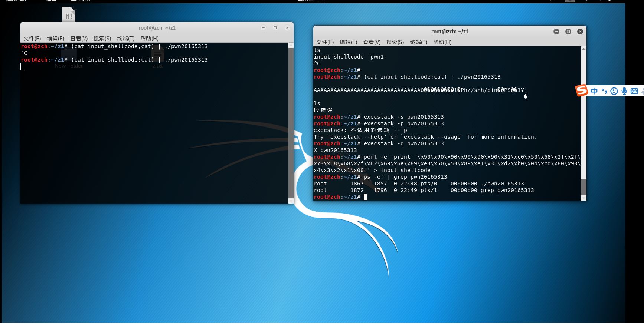Open 终端(T) menu in left terminal
The width and height of the screenshot is (644, 324).
point(125,39)
